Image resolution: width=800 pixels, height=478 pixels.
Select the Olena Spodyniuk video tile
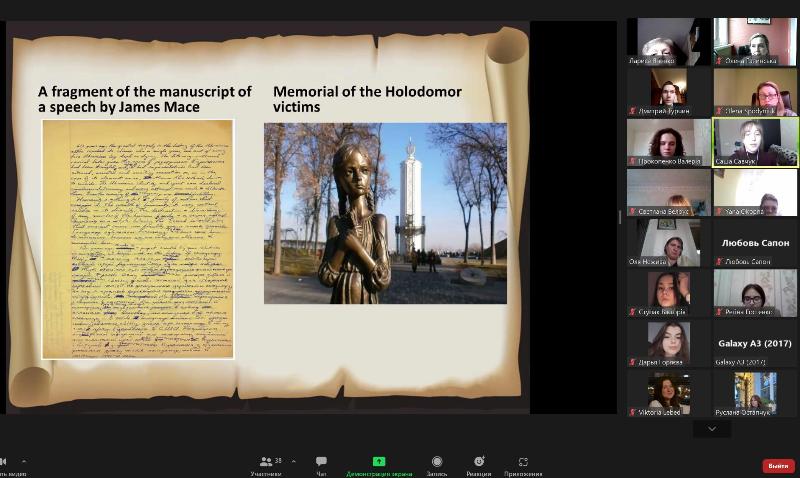[x=755, y=92]
